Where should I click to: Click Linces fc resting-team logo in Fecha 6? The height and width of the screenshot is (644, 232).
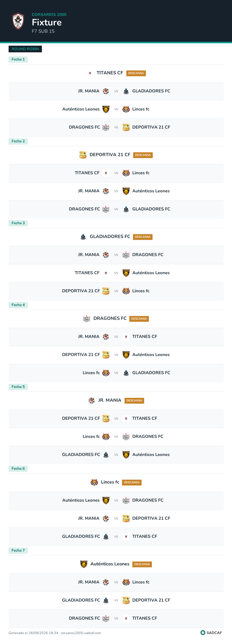pos(94,482)
